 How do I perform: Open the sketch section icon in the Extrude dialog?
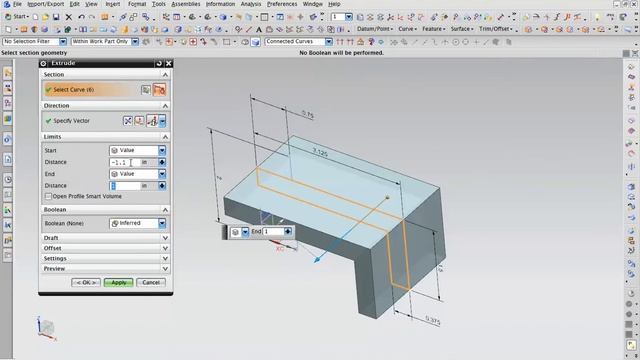click(x=146, y=90)
